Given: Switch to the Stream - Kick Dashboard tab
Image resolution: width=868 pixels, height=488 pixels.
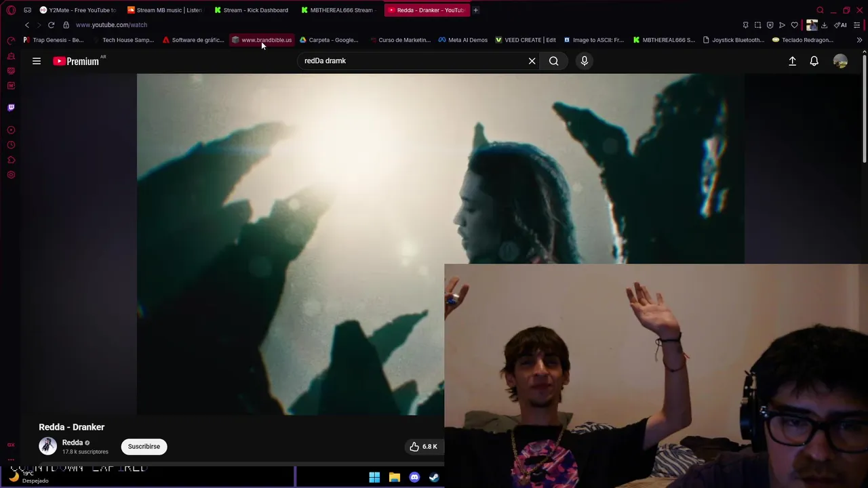Looking at the screenshot, I should click(251, 10).
